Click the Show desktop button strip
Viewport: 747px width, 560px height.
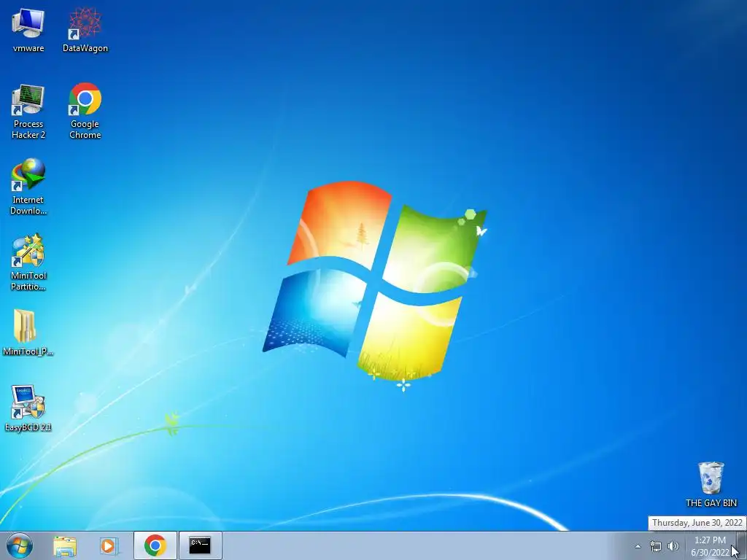[x=741, y=545]
